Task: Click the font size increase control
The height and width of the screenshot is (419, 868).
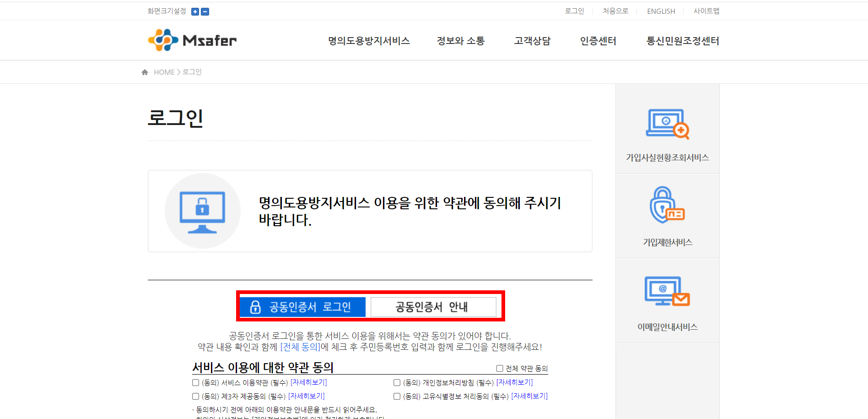Action: (x=195, y=11)
